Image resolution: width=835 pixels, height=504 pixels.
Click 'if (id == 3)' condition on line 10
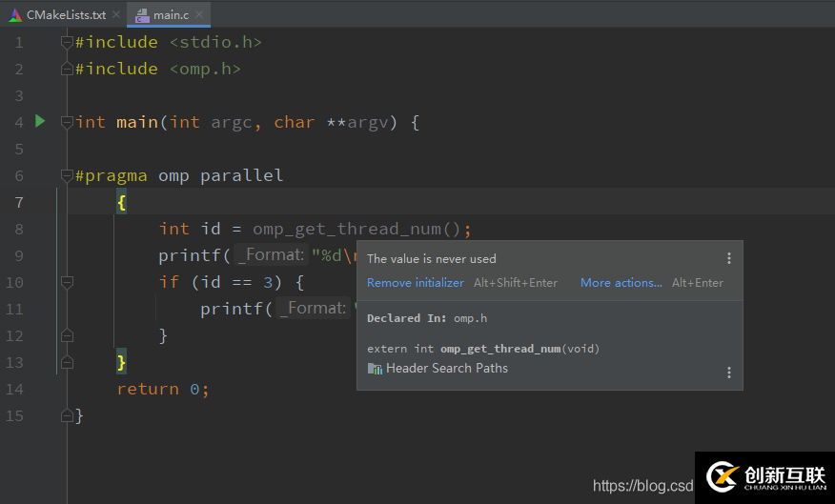coord(220,282)
